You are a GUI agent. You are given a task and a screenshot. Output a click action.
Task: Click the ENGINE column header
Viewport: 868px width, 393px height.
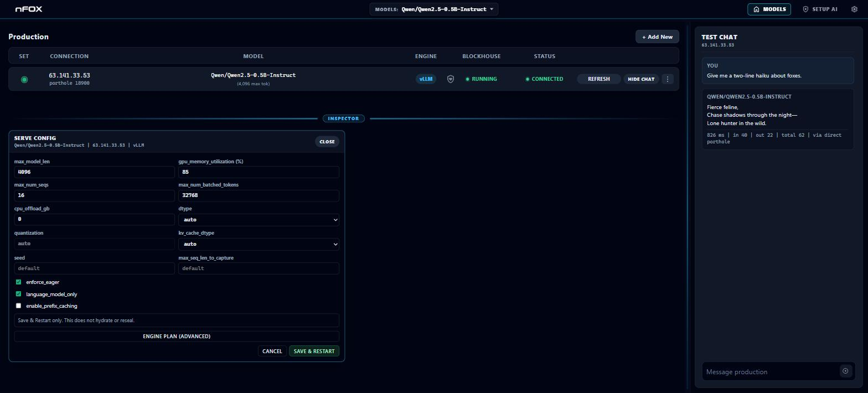click(x=426, y=56)
